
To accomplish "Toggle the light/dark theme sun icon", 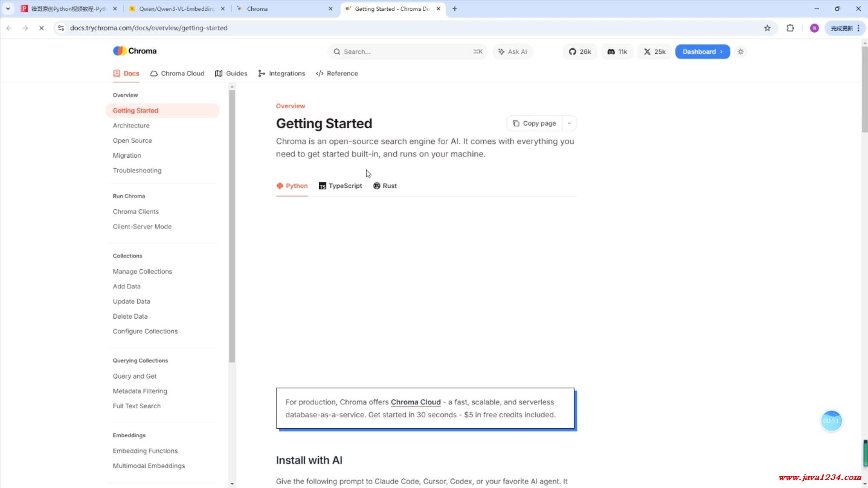I will click(741, 52).
